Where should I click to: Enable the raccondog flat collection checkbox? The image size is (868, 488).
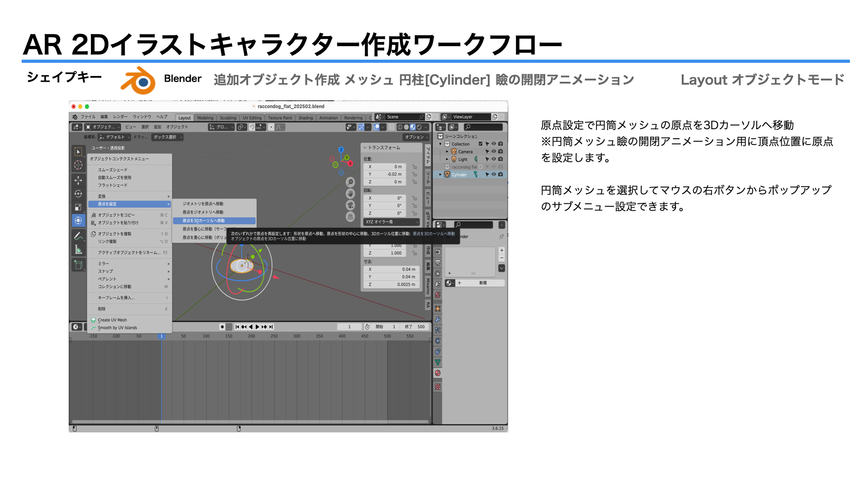pos(481,167)
